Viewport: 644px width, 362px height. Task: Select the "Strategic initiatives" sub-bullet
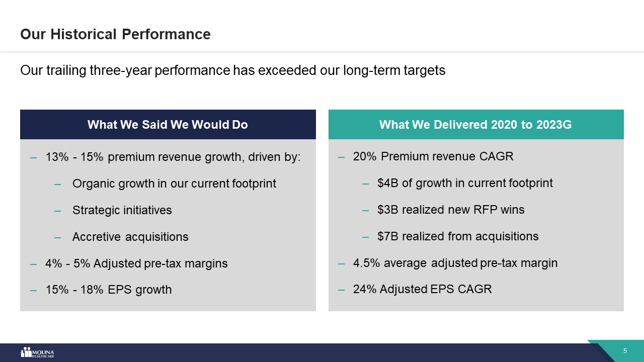pos(122,210)
